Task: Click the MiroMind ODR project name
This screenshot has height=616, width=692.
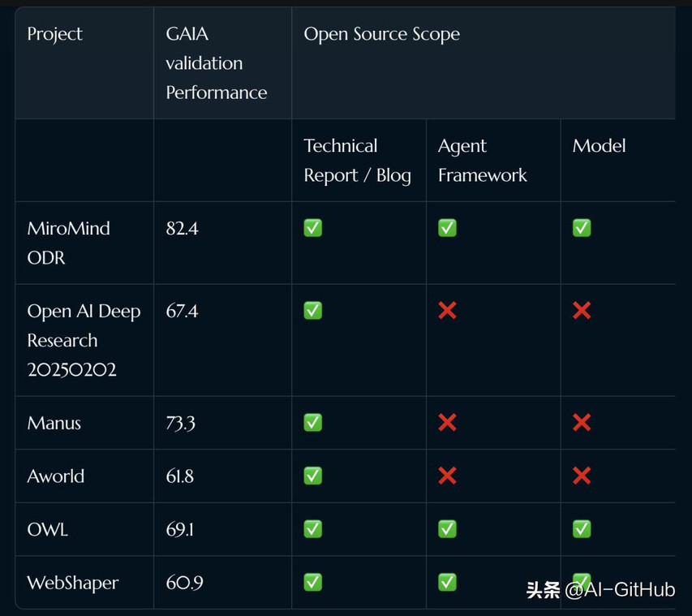Action: pyautogui.click(x=68, y=243)
